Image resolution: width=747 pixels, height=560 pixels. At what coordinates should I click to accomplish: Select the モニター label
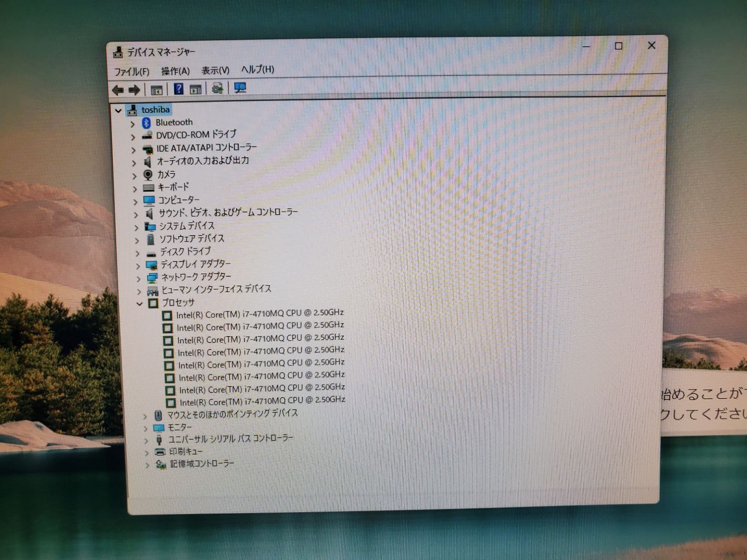click(180, 427)
